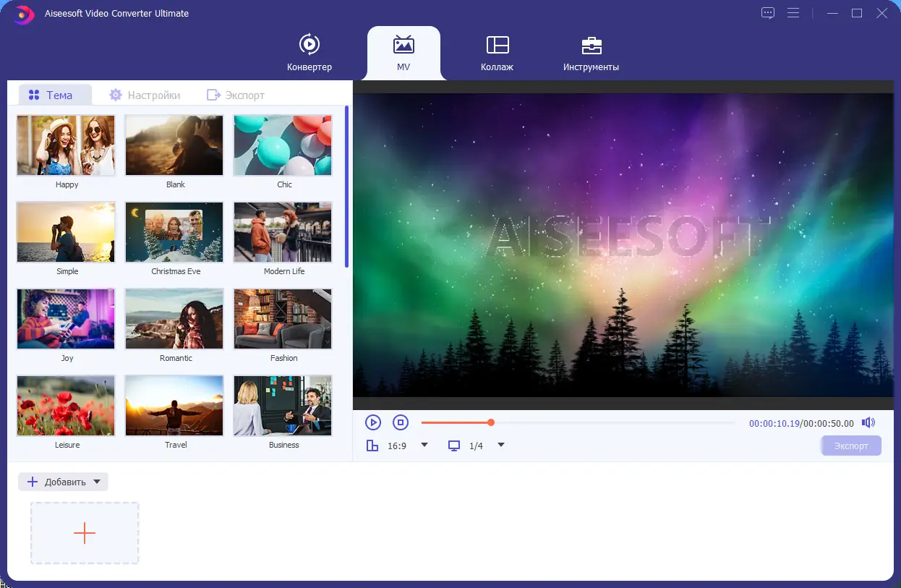Select the Chic theme thumbnail
The image size is (901, 588).
click(x=283, y=145)
